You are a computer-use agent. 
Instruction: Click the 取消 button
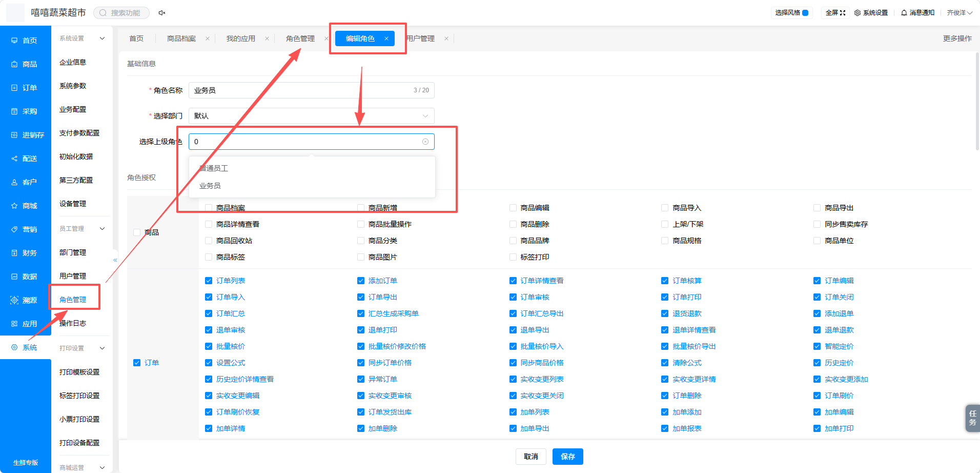point(531,457)
